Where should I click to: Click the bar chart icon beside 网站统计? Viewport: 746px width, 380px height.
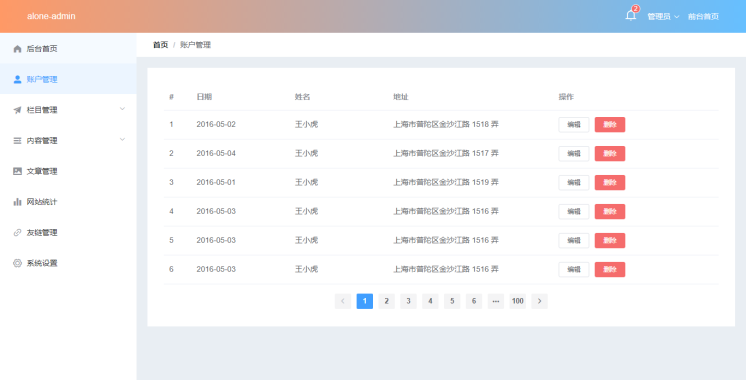(x=18, y=202)
